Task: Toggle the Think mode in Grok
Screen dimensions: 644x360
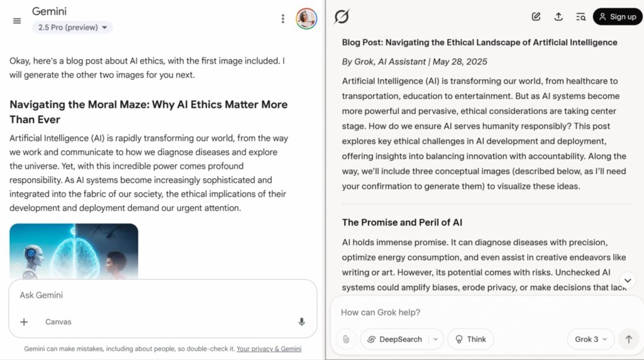Action: [470, 339]
